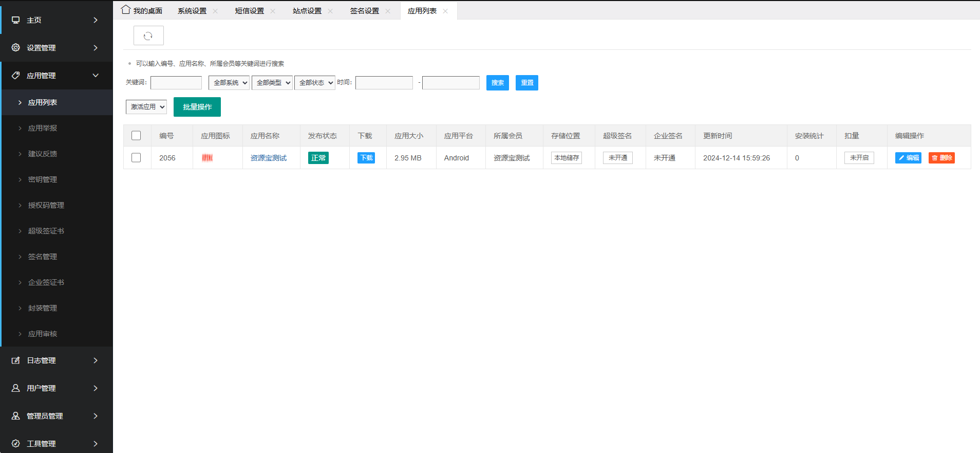Close the 短信设置 tab
The height and width of the screenshot is (453, 980).
click(x=273, y=11)
